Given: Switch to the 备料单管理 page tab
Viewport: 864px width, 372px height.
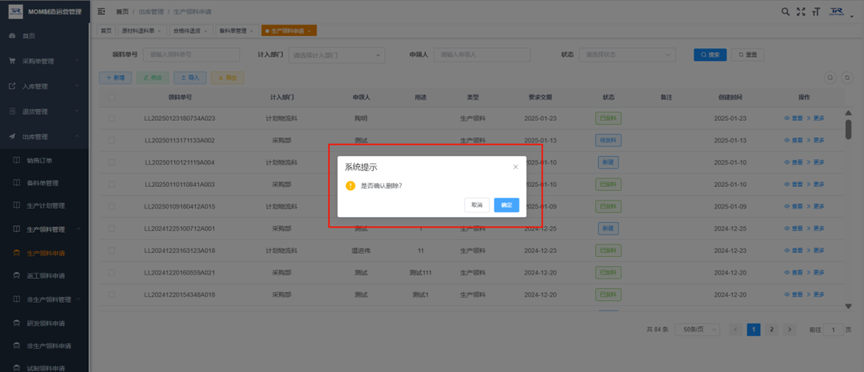Looking at the screenshot, I should click(237, 31).
